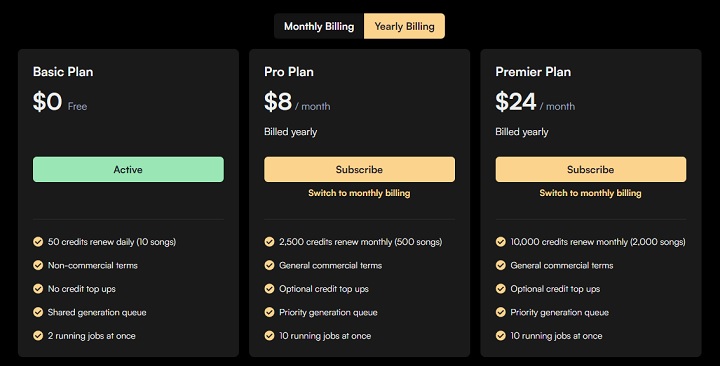The height and width of the screenshot is (366, 720).
Task: Click the checkmark icon beside 2 running jobs at once
Action: point(38,335)
